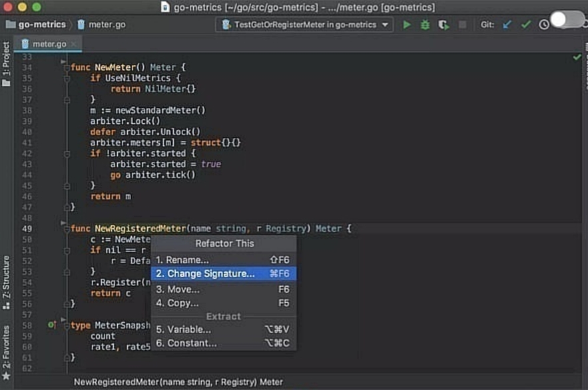
Task: Start debugging with the bug icon
Action: tap(425, 25)
